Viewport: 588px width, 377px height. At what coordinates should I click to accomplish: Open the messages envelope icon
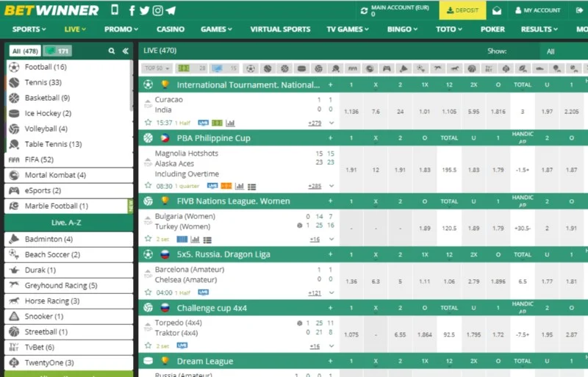point(497,10)
